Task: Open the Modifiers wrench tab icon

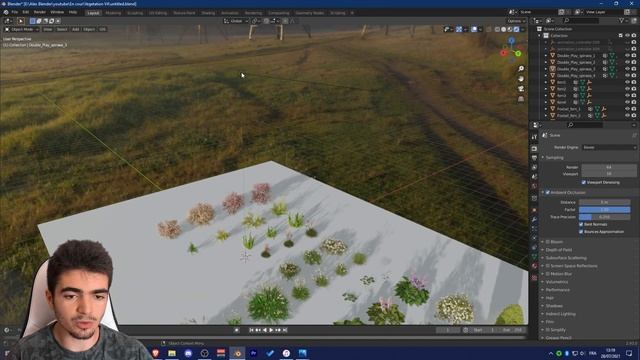Action: click(534, 220)
